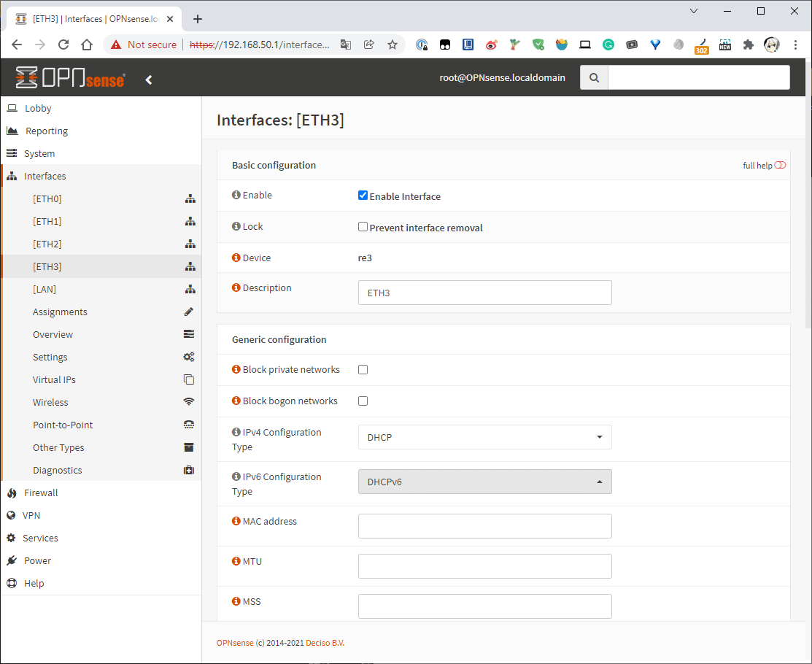
Task: Click the Wi-Fi icon beside Wireless
Action: [x=189, y=402]
